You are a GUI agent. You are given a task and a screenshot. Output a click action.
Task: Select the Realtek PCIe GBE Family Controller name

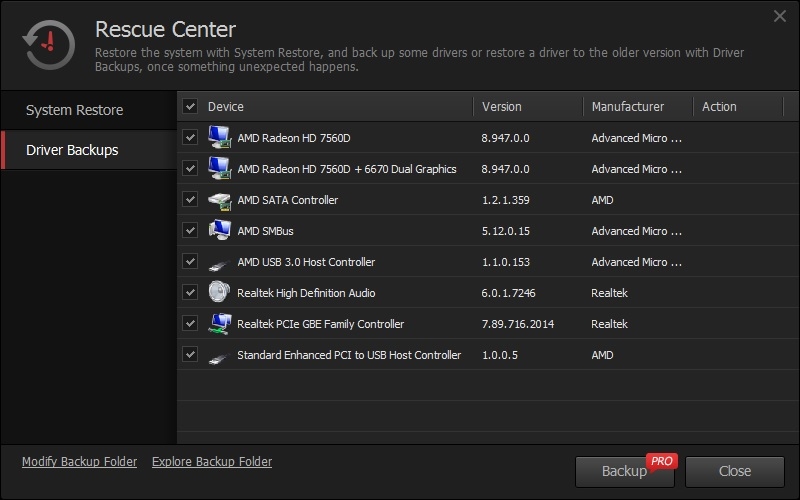point(320,324)
